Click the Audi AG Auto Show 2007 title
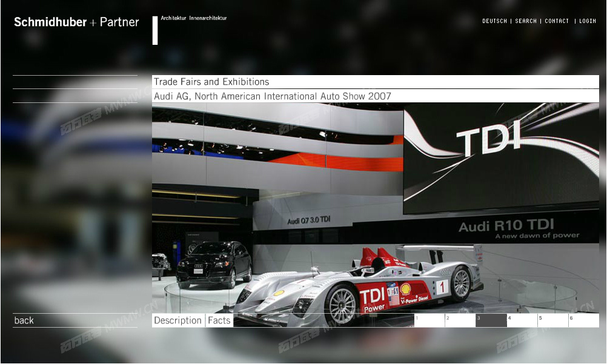 [273, 96]
